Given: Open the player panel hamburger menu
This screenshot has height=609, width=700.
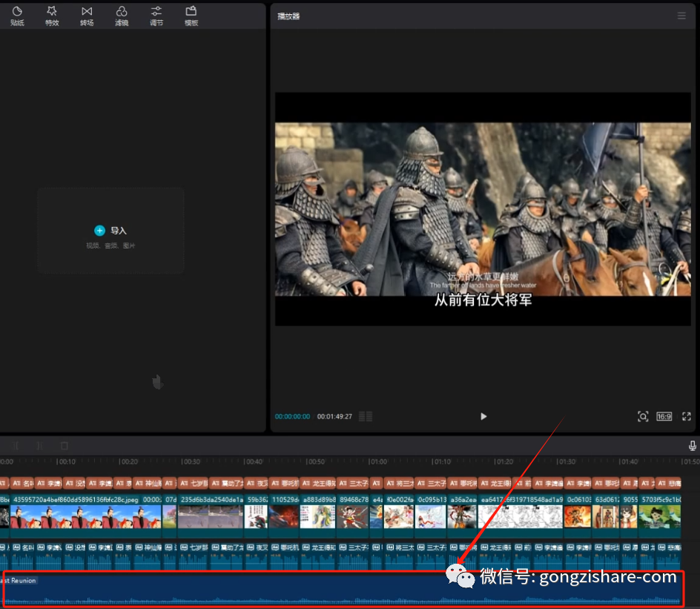Looking at the screenshot, I should tap(681, 16).
